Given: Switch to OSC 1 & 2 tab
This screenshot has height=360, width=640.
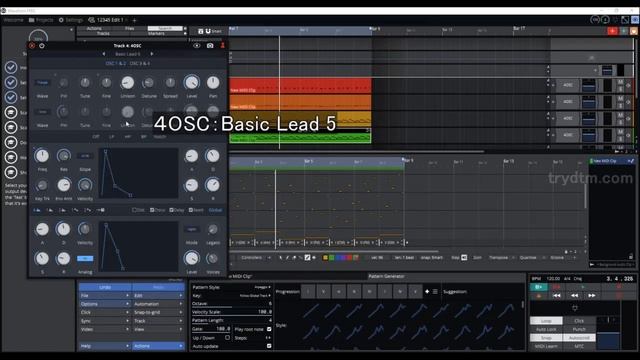Looking at the screenshot, I should click(x=116, y=64).
